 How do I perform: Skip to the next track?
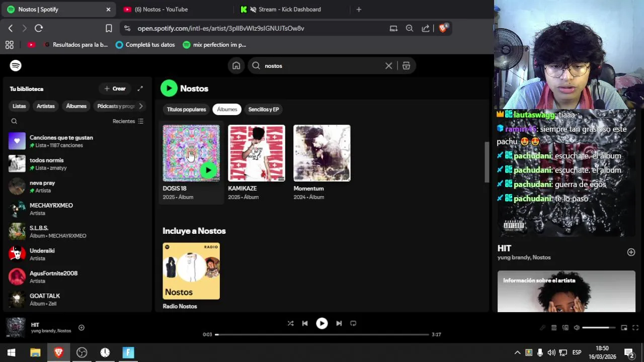[x=339, y=323]
